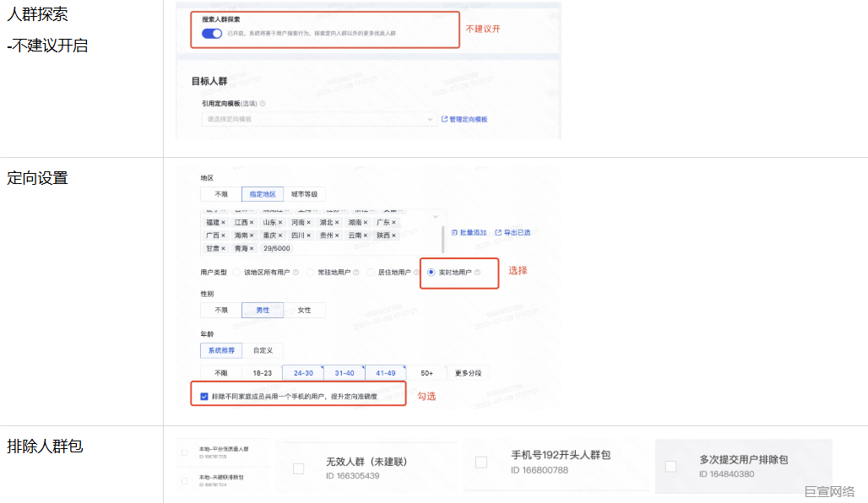Check the 手机号192开头人群包 package
Image resolution: width=868 pixels, height=503 pixels.
pos(481,462)
